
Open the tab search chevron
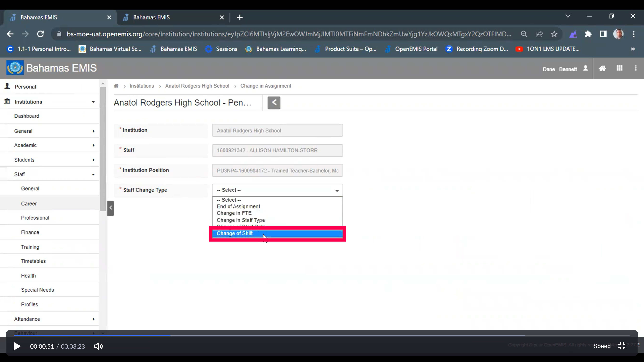click(568, 16)
